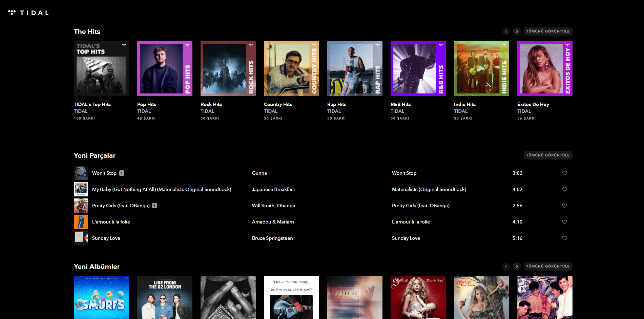The height and width of the screenshot is (319, 644).
Task: View all Yeni Albümler albums
Action: pos(548,267)
